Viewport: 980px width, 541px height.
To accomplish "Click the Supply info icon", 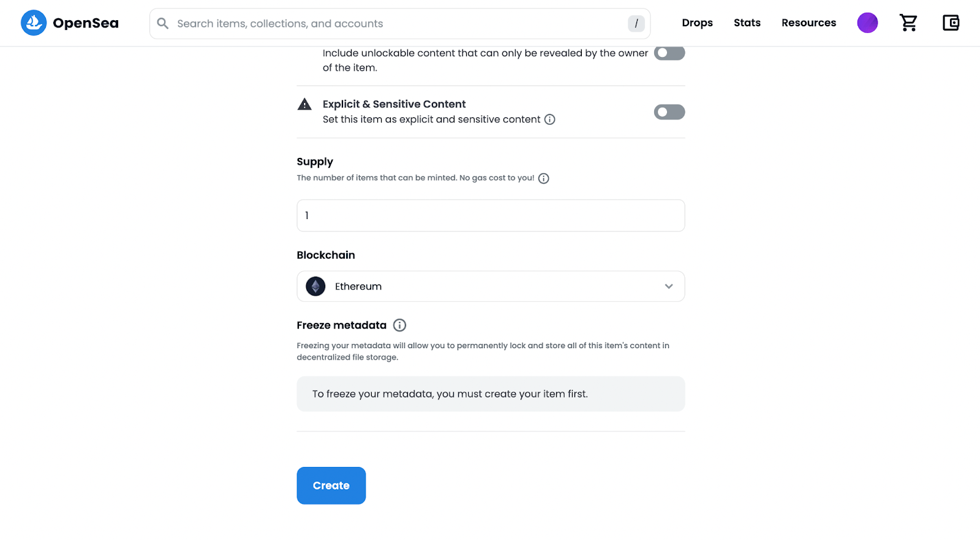I will [x=543, y=179].
